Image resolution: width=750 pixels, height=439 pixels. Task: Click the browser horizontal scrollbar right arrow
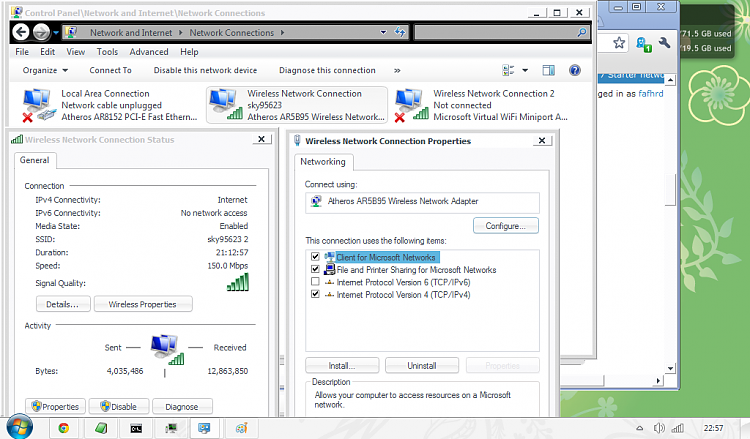(659, 381)
